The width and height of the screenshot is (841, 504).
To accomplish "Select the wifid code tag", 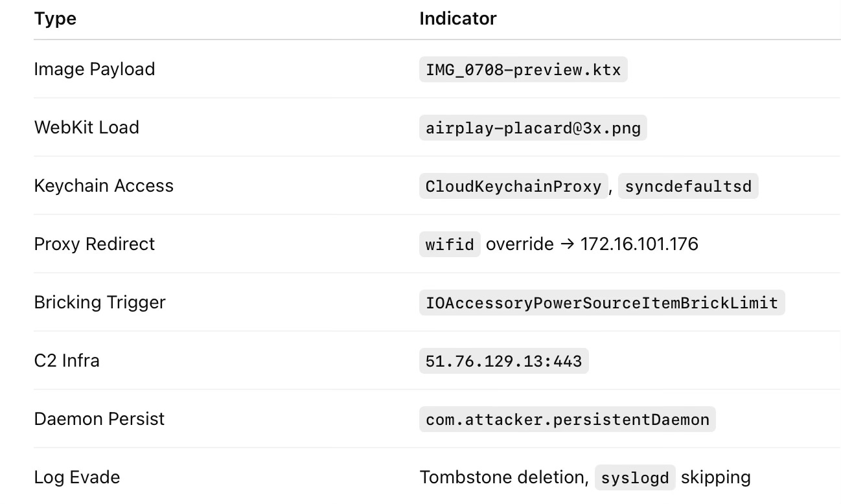I will coord(450,244).
